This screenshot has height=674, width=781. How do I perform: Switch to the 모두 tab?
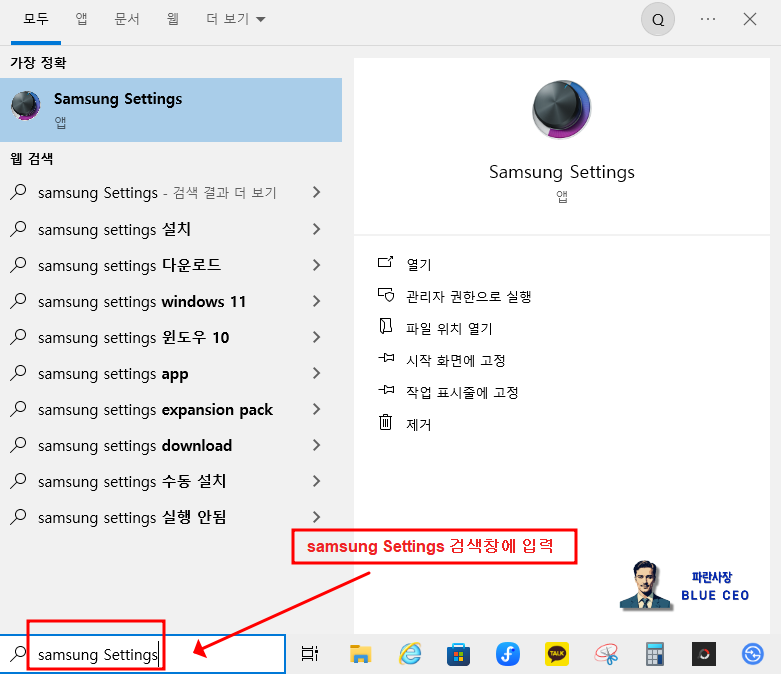[x=36, y=19]
